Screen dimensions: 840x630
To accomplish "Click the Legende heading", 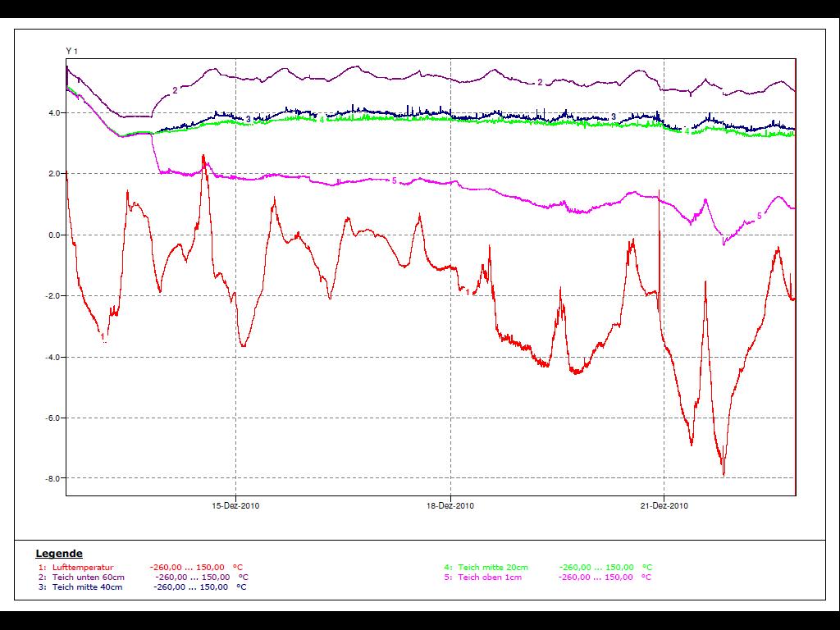I will point(59,554).
